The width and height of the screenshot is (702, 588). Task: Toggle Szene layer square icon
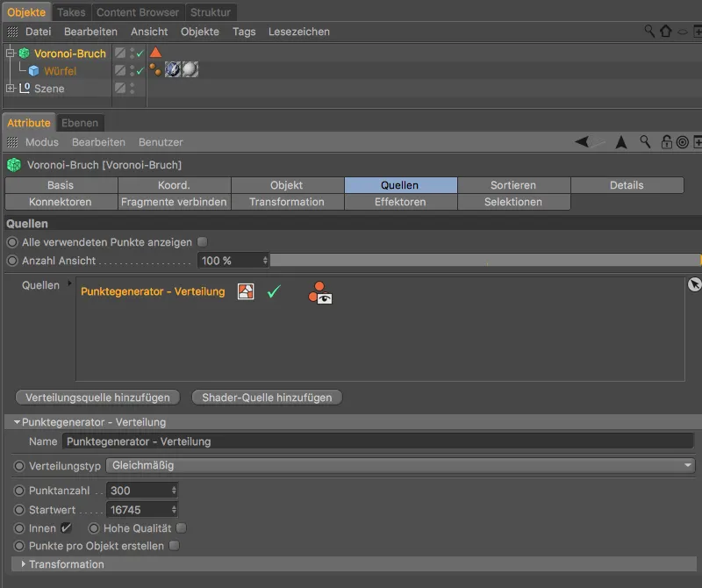tap(120, 88)
